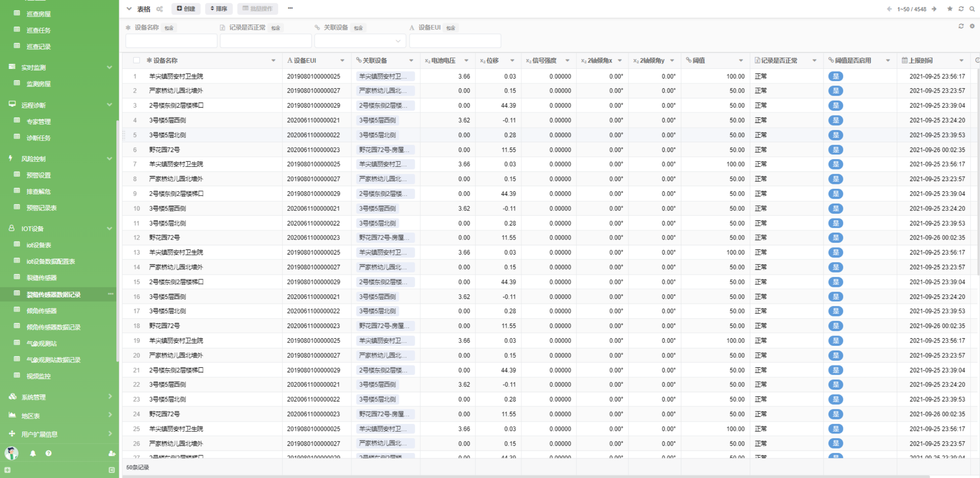Image resolution: width=980 pixels, height=478 pixels.
Task: Open notifications bell icon
Action: (33, 453)
